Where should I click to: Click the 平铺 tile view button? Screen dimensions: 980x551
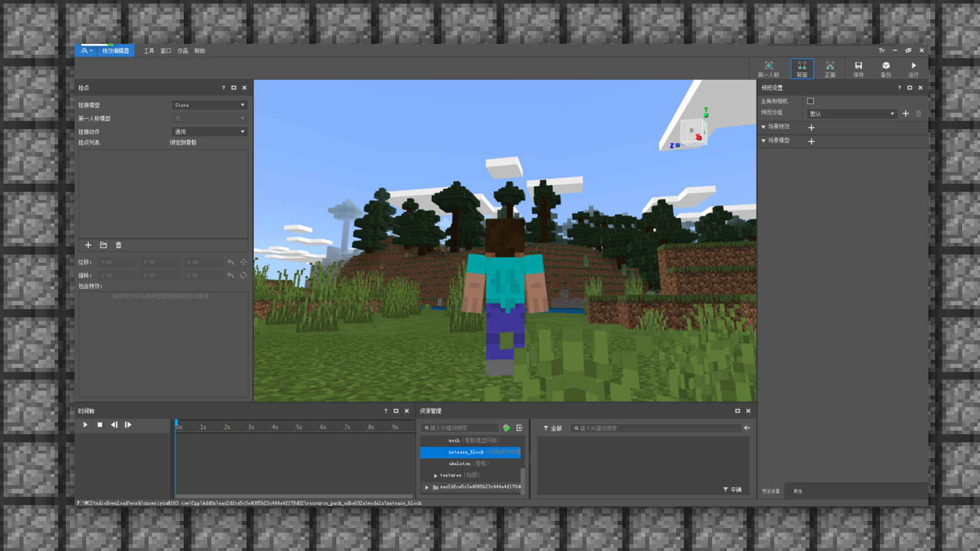(732, 490)
